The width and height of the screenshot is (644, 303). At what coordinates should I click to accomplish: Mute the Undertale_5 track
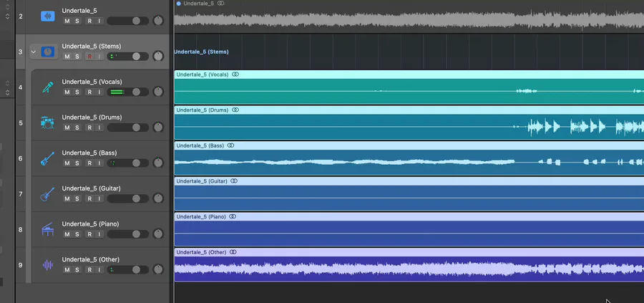(x=67, y=21)
